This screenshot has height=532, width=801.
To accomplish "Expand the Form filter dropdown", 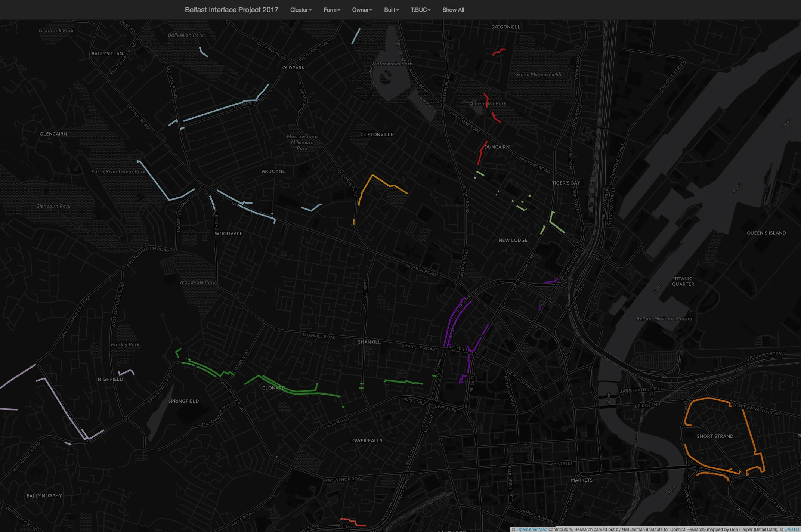I will (x=331, y=10).
